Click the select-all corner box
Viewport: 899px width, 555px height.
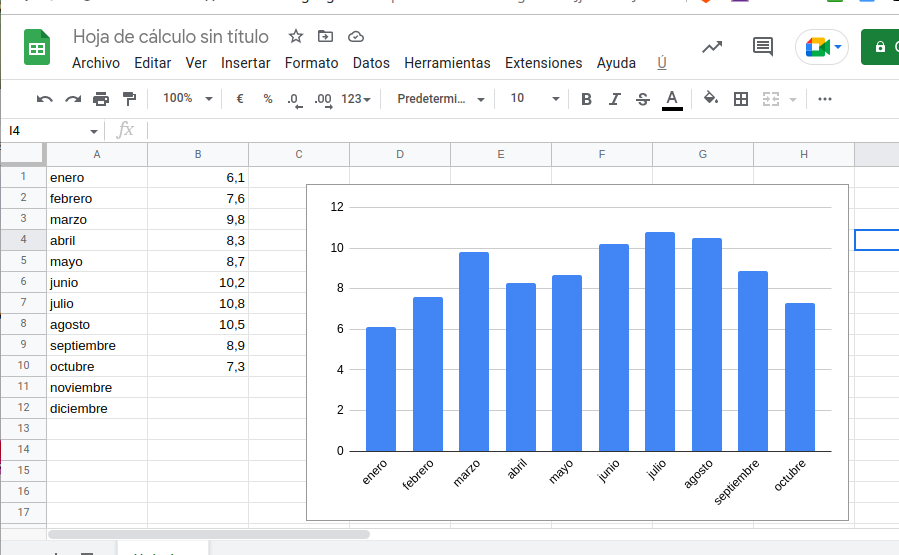click(22, 154)
